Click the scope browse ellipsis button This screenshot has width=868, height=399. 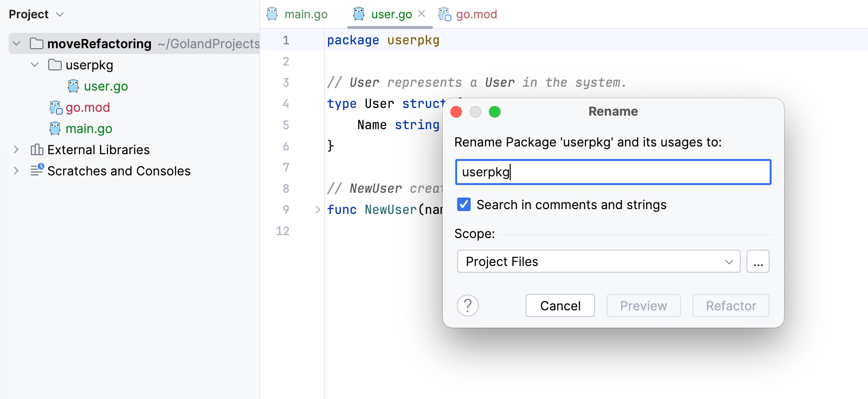tap(758, 261)
